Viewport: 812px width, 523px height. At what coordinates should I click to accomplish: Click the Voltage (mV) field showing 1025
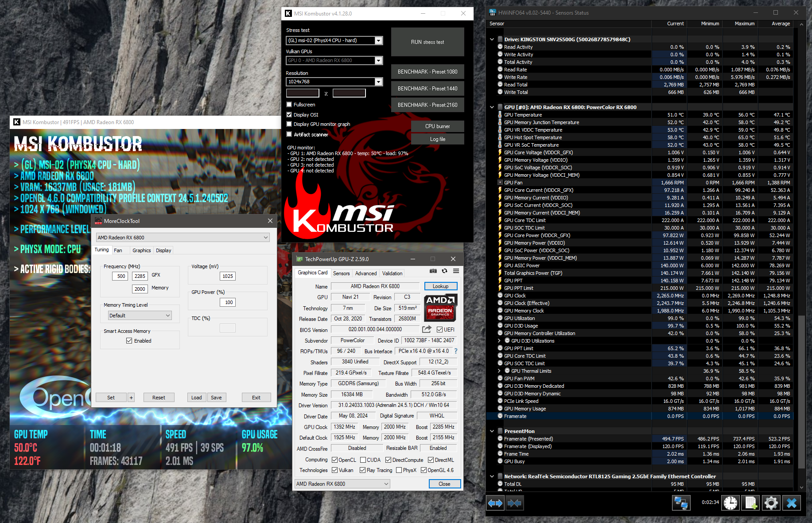228,276
